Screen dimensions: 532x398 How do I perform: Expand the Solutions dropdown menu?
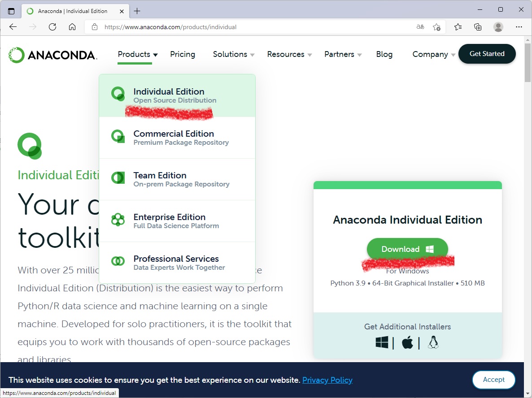coord(234,54)
